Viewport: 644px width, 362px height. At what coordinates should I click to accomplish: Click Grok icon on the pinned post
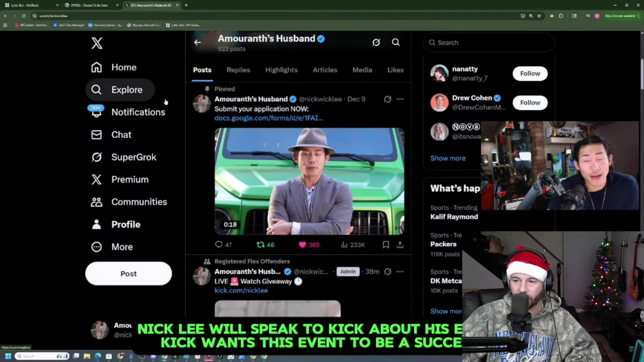(x=387, y=99)
